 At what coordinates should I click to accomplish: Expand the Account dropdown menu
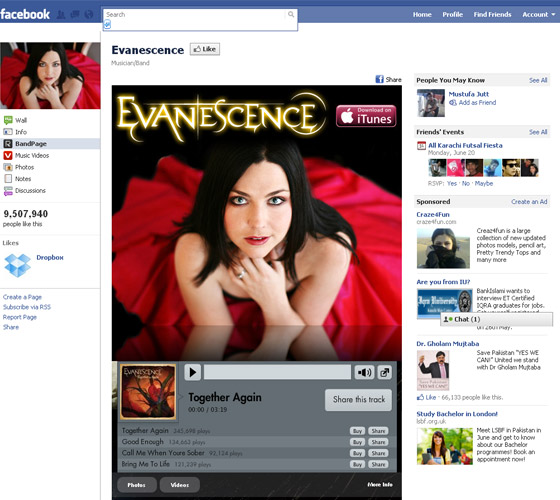(539, 15)
